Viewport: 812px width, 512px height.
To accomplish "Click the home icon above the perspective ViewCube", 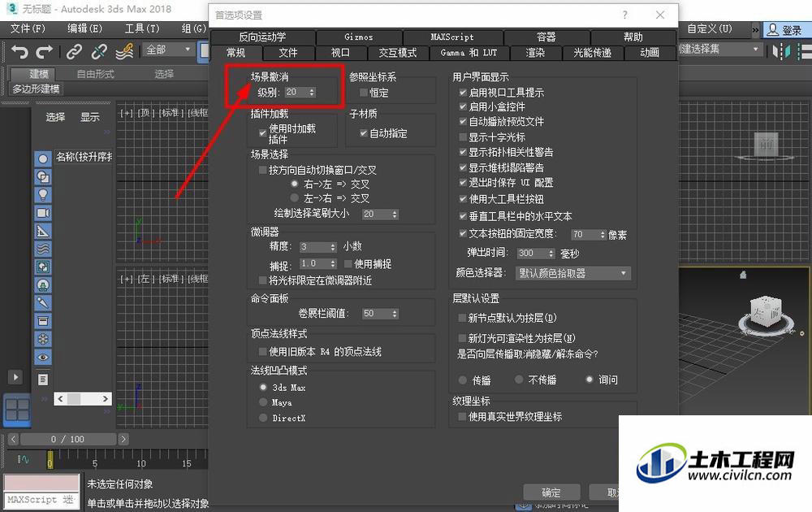I will coord(743,275).
